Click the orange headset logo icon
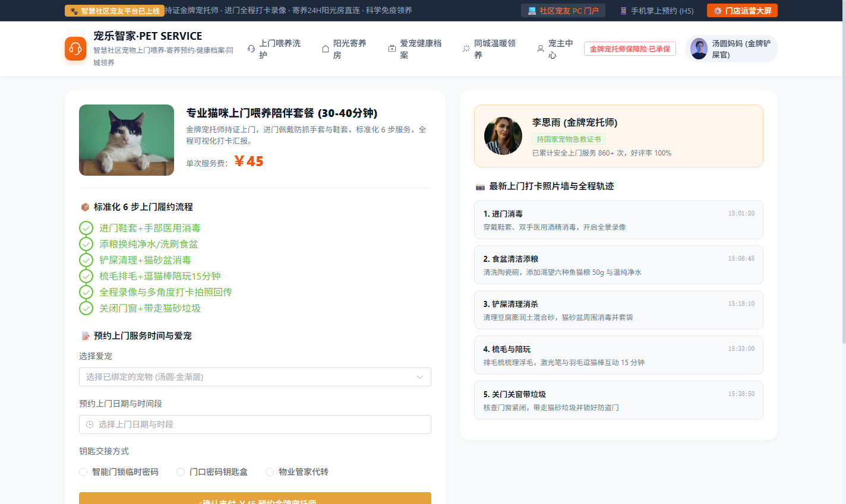Viewport: 846px width, 504px height. pyautogui.click(x=75, y=49)
